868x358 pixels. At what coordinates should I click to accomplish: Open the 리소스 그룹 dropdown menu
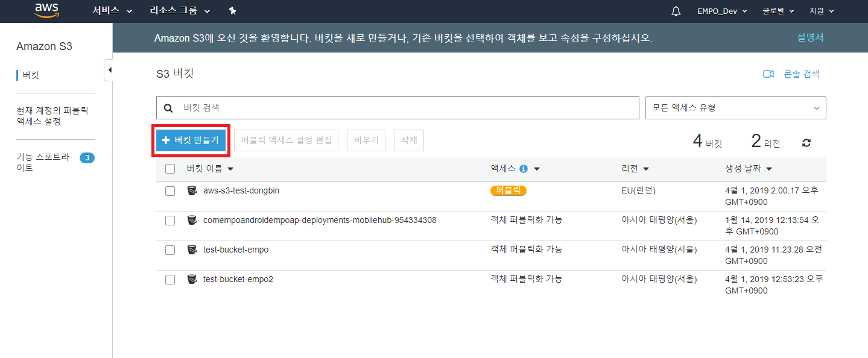[180, 11]
